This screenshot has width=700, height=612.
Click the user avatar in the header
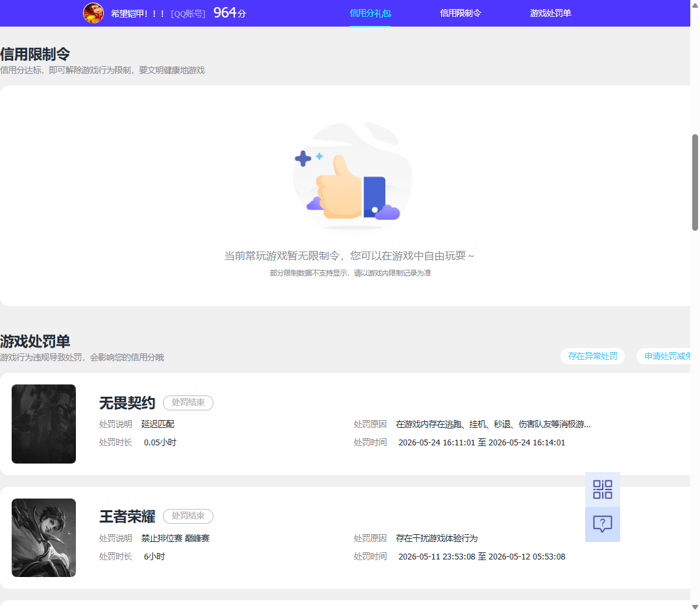93,13
